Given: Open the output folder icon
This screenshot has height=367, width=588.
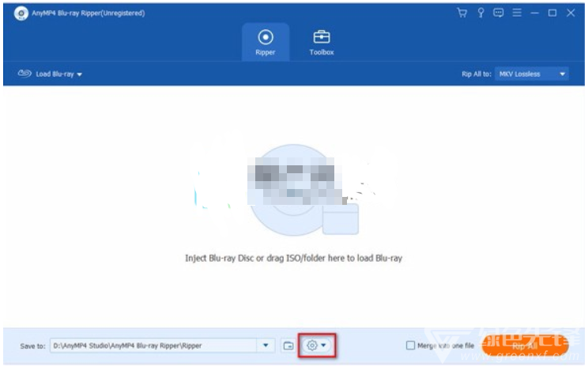Looking at the screenshot, I should (x=288, y=346).
